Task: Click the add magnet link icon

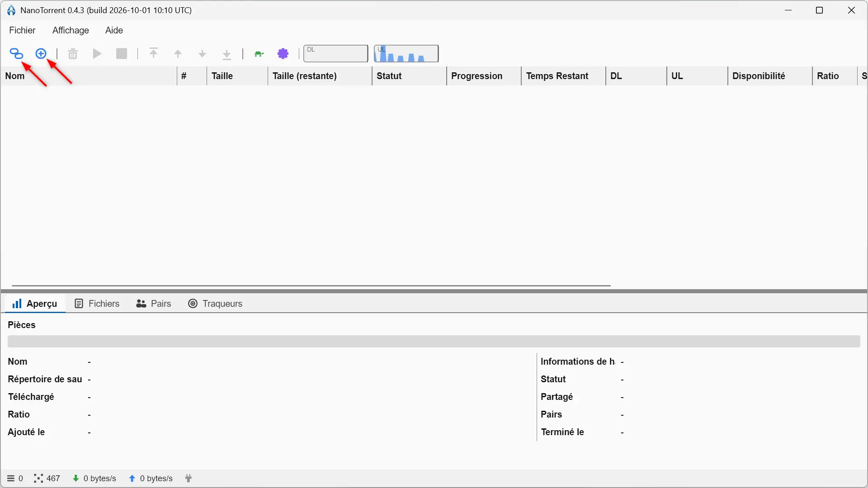Action: click(x=17, y=54)
